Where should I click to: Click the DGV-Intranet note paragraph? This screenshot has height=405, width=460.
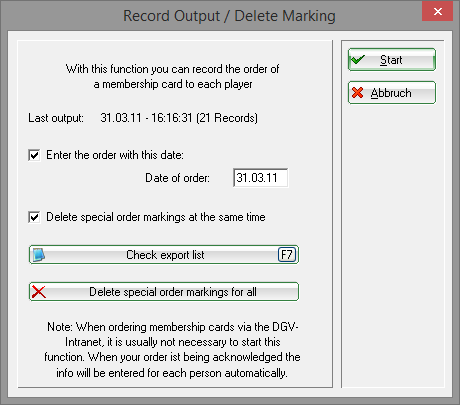[x=172, y=350]
